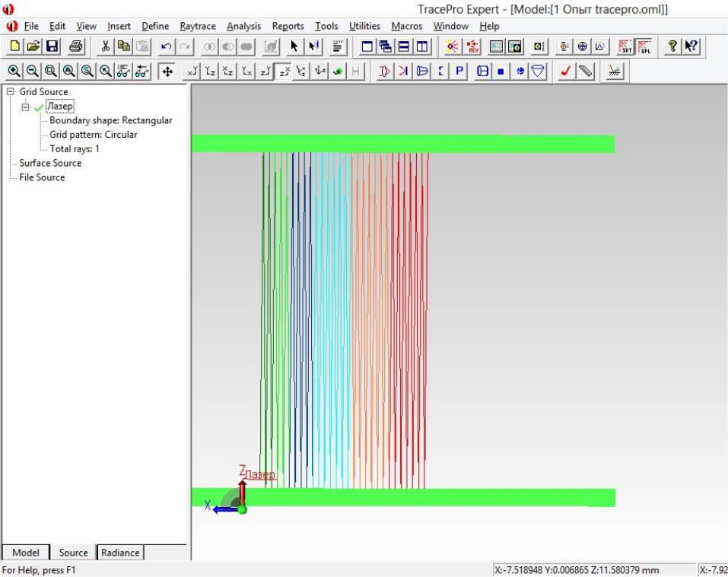Click the Save file toolbar icon
Viewport: 728px width, 577px height.
tap(52, 46)
